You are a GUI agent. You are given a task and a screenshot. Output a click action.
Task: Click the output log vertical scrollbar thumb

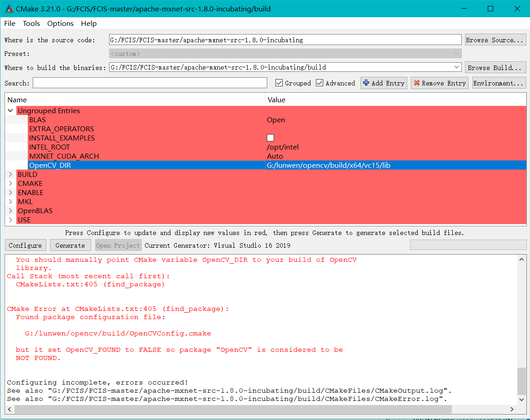click(521, 381)
